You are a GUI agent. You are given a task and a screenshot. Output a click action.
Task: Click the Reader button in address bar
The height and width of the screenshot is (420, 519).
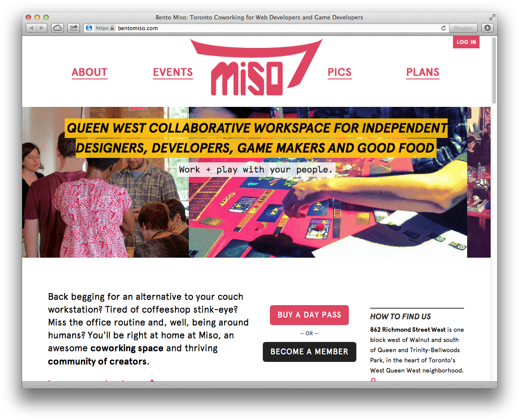(463, 28)
